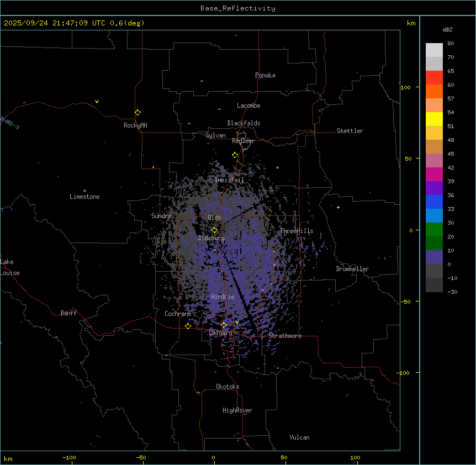
Task: Click the white plus marker west of Drumheller
Action: click(338, 207)
